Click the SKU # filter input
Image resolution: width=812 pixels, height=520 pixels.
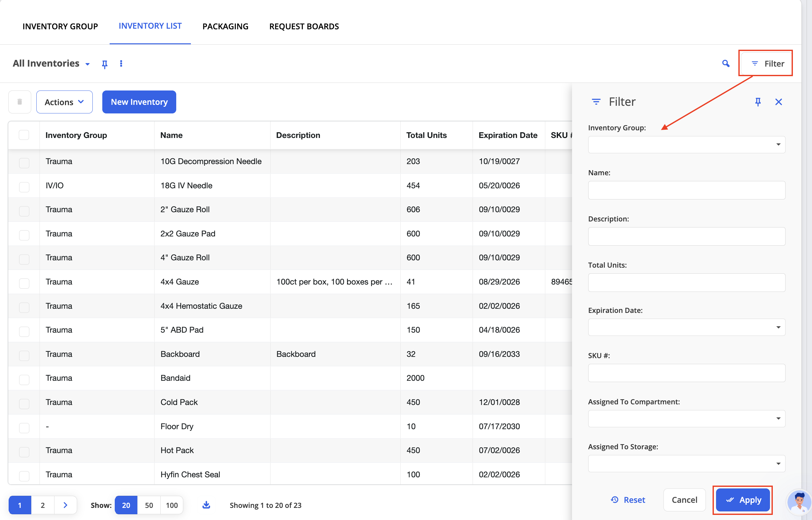[686, 373]
